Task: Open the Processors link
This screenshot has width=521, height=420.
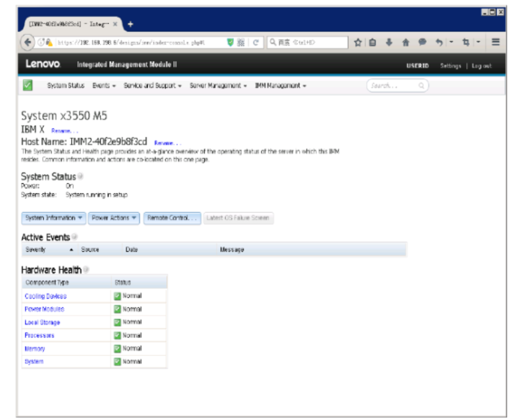Action: click(39, 336)
